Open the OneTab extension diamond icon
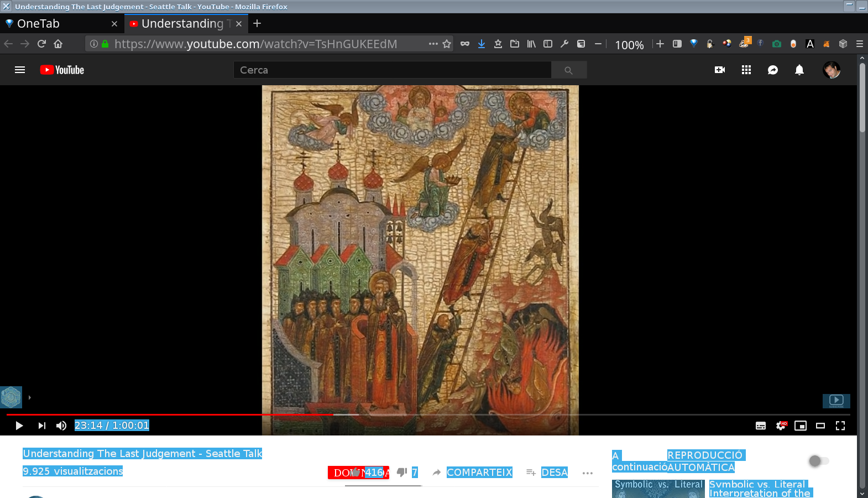The width and height of the screenshot is (868, 498). (x=694, y=44)
